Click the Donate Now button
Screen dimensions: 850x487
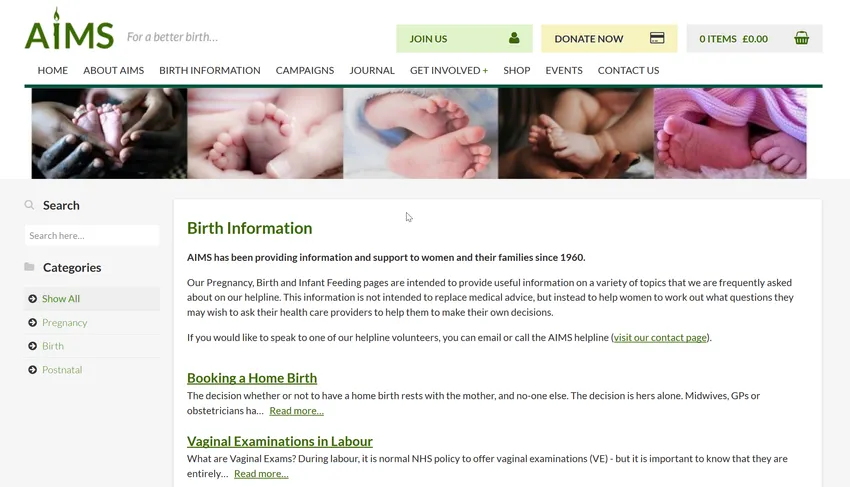pyautogui.click(x=609, y=39)
